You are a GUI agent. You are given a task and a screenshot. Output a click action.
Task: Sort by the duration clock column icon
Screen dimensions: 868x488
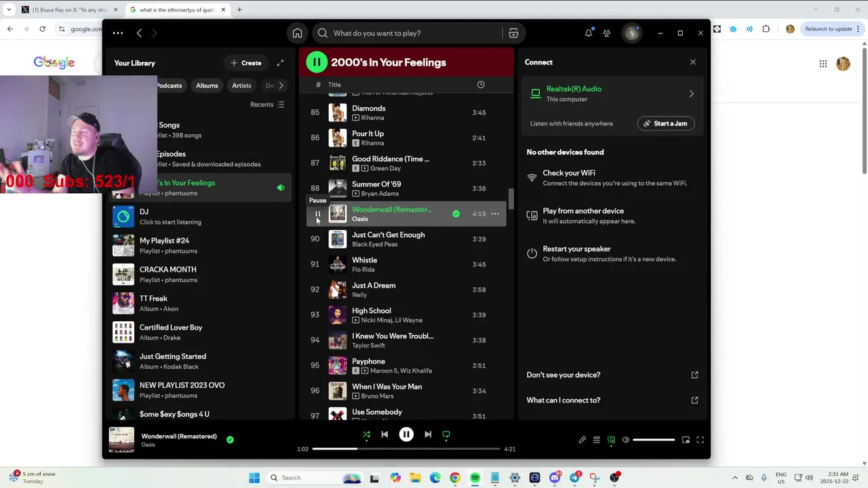(x=481, y=85)
